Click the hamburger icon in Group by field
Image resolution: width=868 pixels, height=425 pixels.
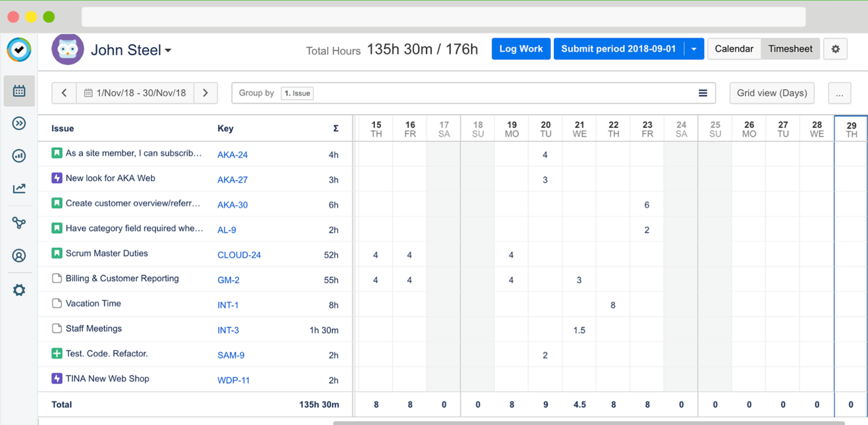coord(703,93)
